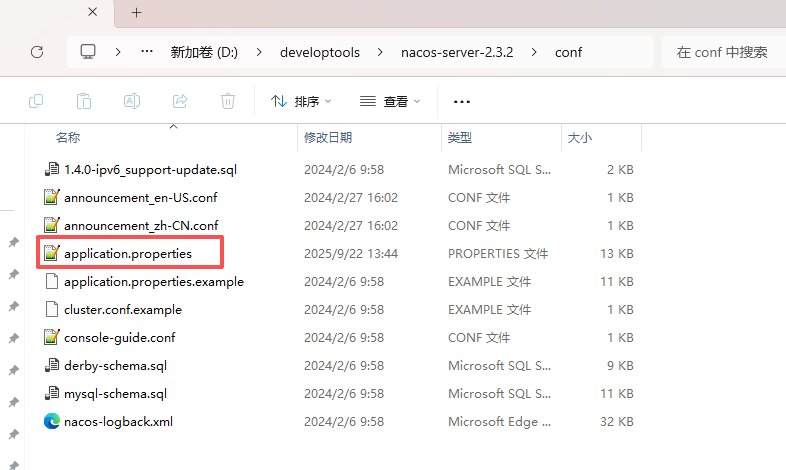786x470 pixels.
Task: Sort by 大小 column header
Action: click(579, 137)
